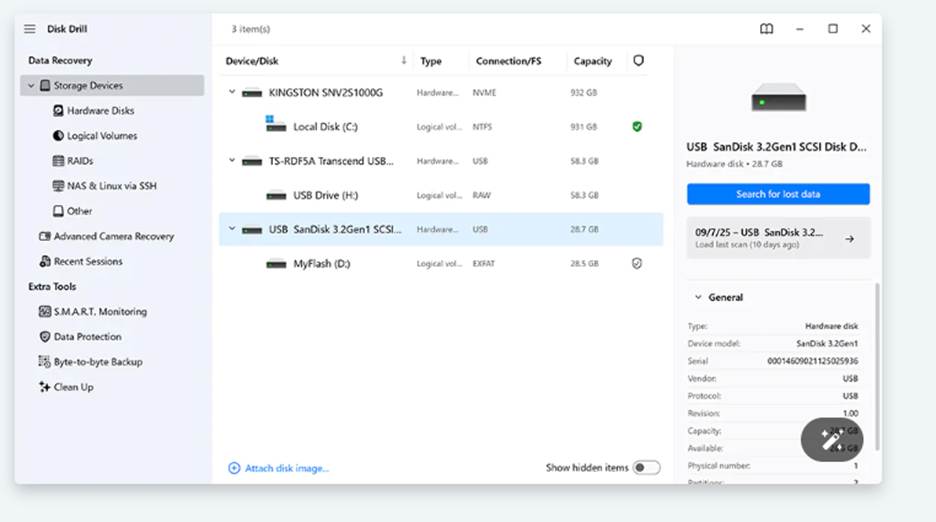
Task: Click EXFAT cell for MyFlash (D:)
Action: 484,263
